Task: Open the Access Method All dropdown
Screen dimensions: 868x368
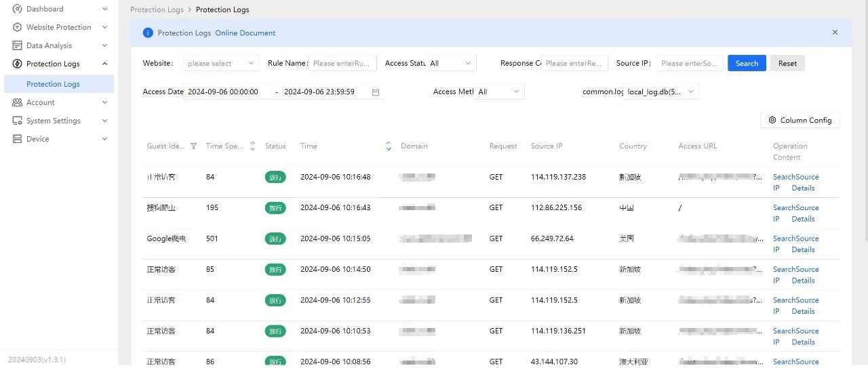Action: point(499,91)
